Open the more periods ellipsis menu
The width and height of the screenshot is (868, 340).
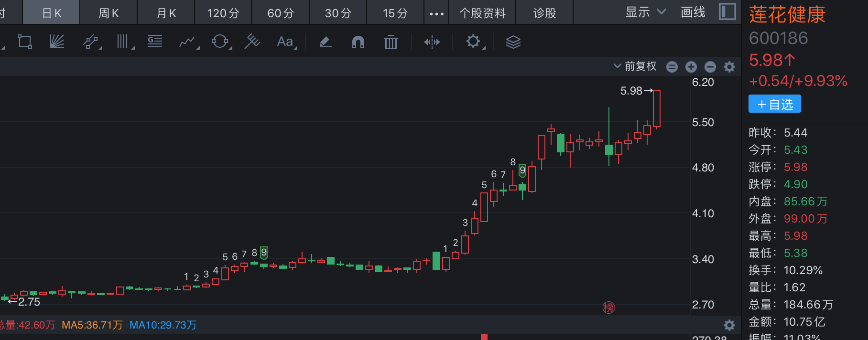436,13
